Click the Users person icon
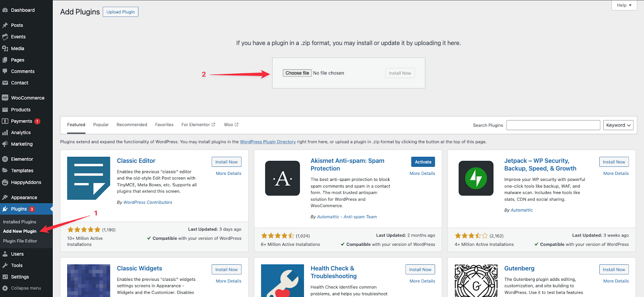Screen dimensions: 644x297 point(5,254)
